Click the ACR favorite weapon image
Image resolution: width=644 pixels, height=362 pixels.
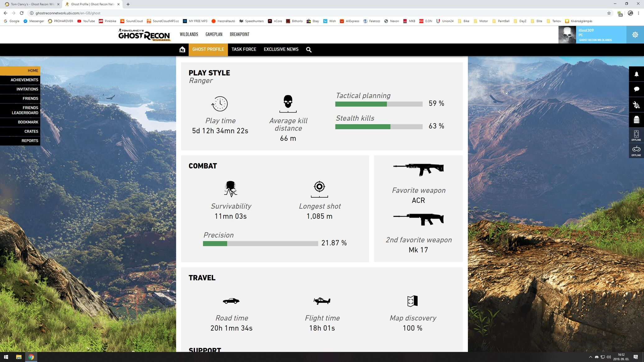(x=418, y=170)
